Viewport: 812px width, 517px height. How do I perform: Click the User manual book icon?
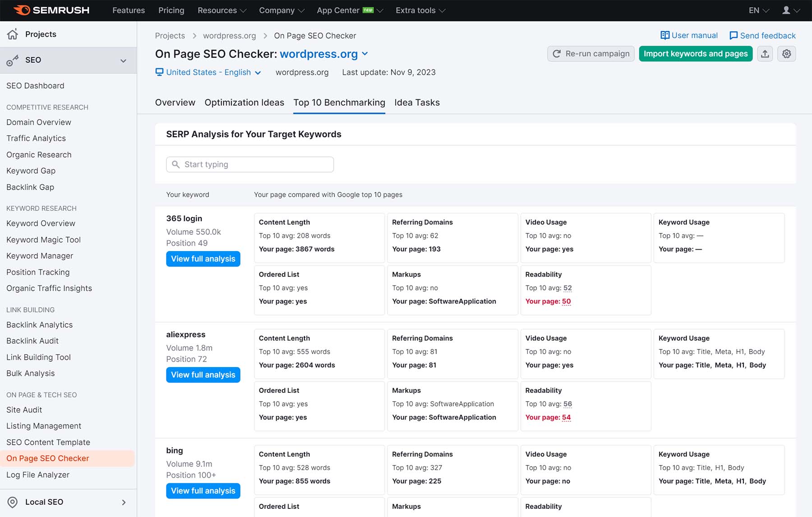coord(665,35)
